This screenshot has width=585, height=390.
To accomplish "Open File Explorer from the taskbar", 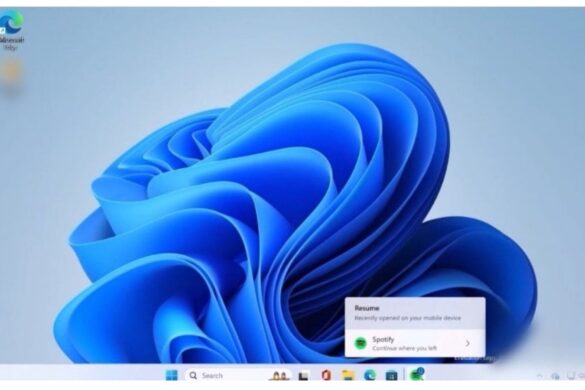I will 348,375.
